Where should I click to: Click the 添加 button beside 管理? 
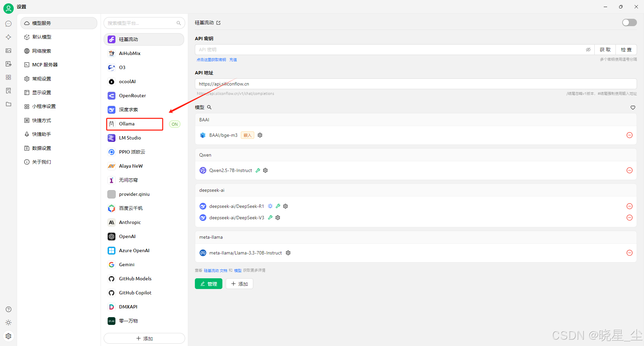point(239,284)
